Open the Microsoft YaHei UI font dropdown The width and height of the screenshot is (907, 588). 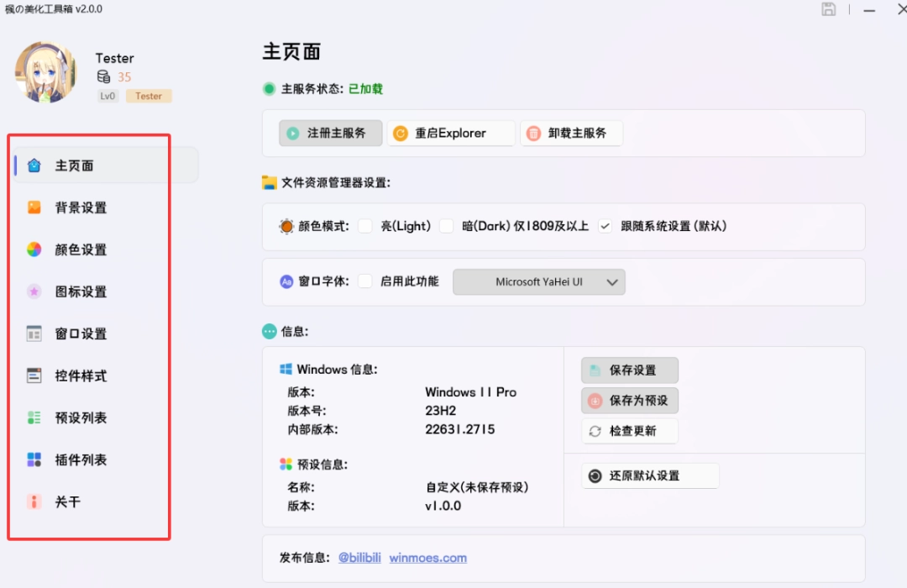539,282
